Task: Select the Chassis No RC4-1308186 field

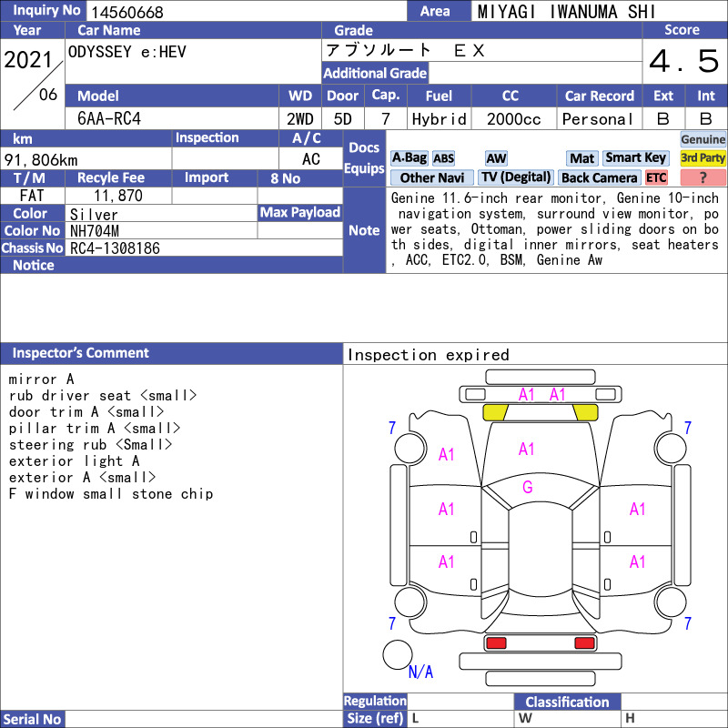Action: pos(204,248)
